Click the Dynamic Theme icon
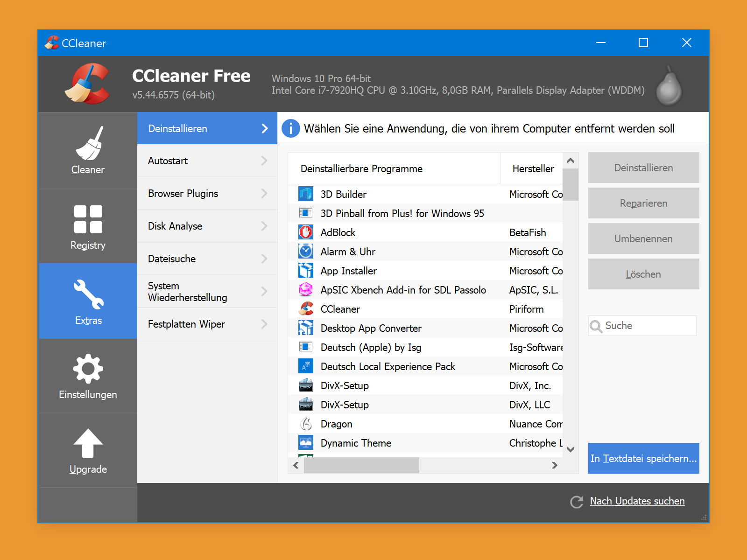Viewport: 747px width, 560px height. tap(306, 442)
